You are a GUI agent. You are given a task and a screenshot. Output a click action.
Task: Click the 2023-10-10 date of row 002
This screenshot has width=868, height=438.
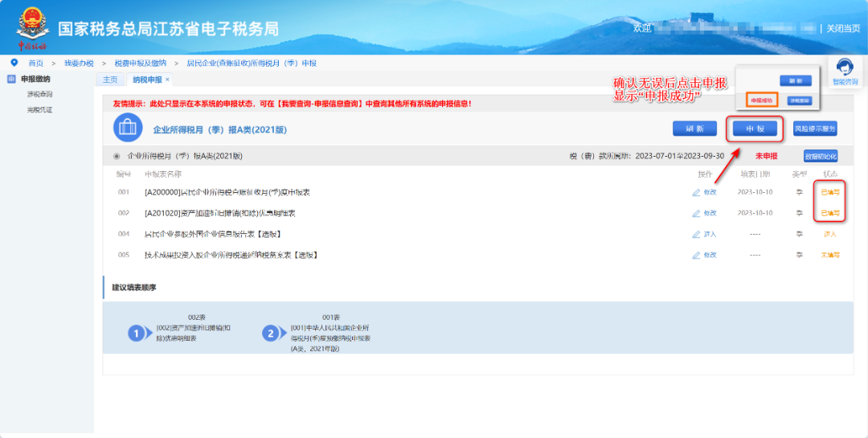pos(755,213)
